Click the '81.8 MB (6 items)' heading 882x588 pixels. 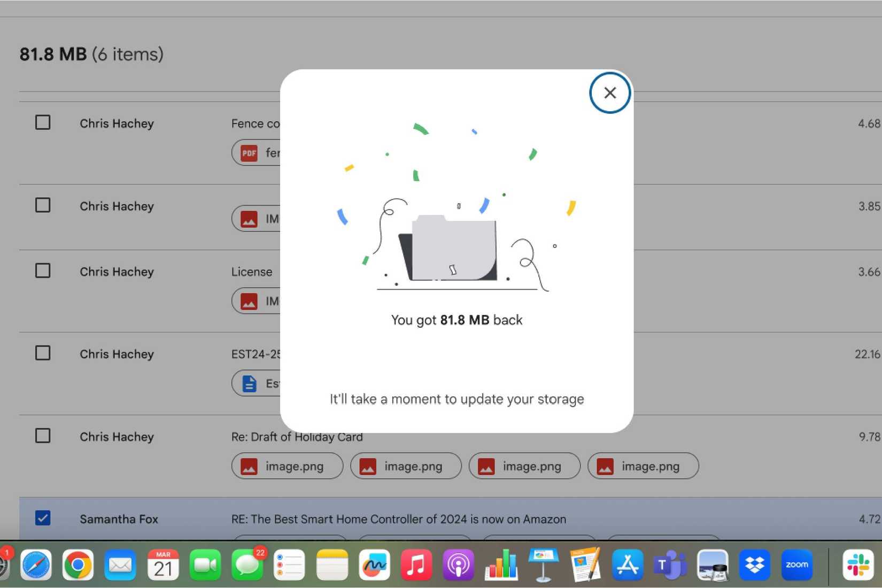tap(91, 54)
